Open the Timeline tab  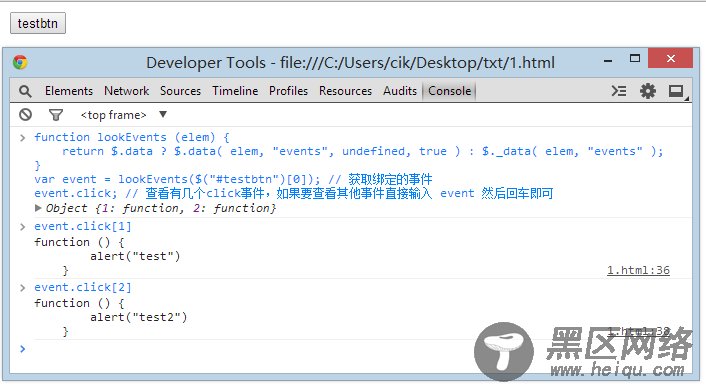click(x=235, y=91)
